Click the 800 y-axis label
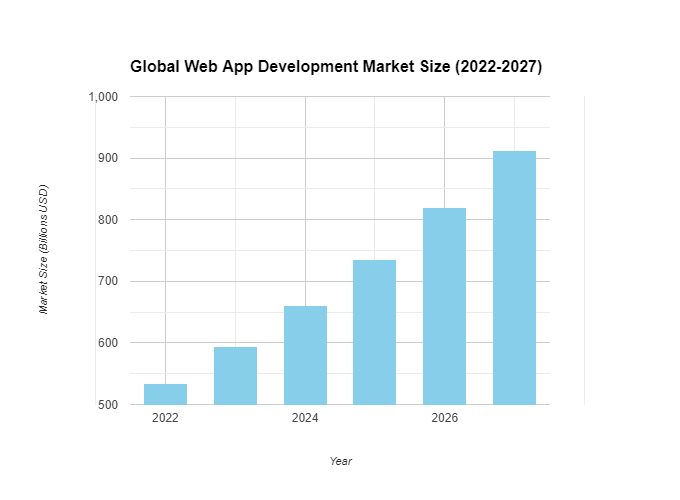680x500 pixels. pos(108,220)
